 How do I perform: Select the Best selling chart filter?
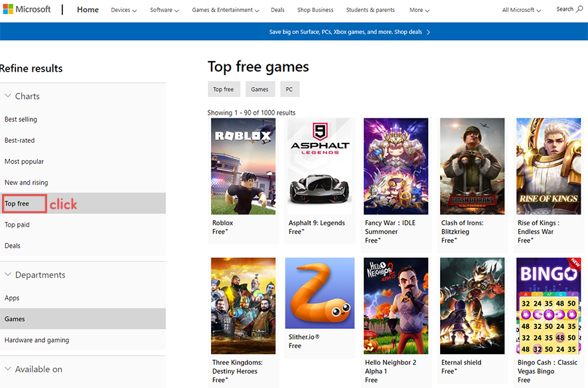[21, 120]
